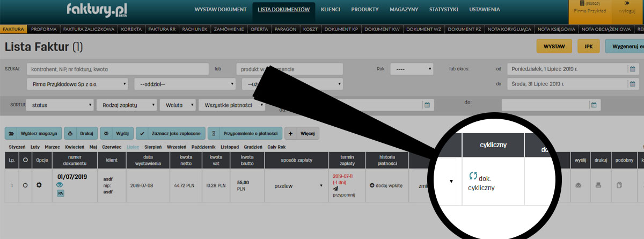The image size is (644, 239).
Task: Open calendar icon in sort row first date field
Action: coord(427,105)
